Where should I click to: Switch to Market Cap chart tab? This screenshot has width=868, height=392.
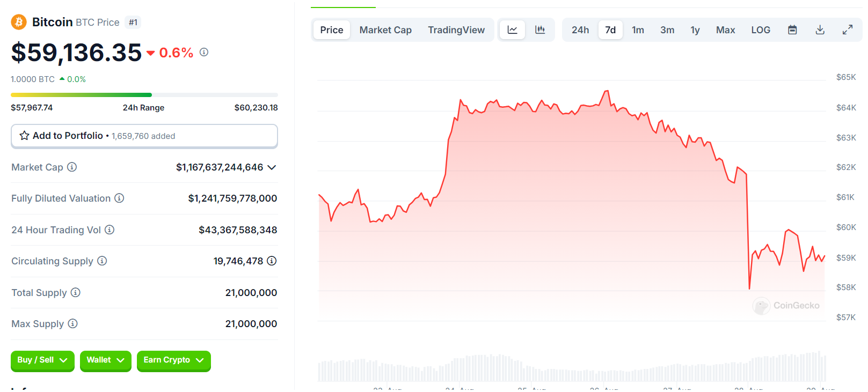[x=385, y=30]
